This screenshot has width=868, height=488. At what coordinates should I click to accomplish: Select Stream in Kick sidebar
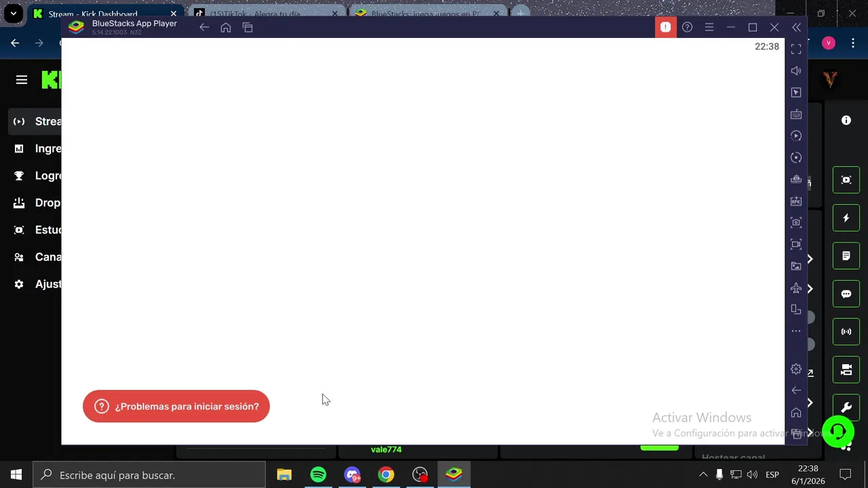click(35, 121)
